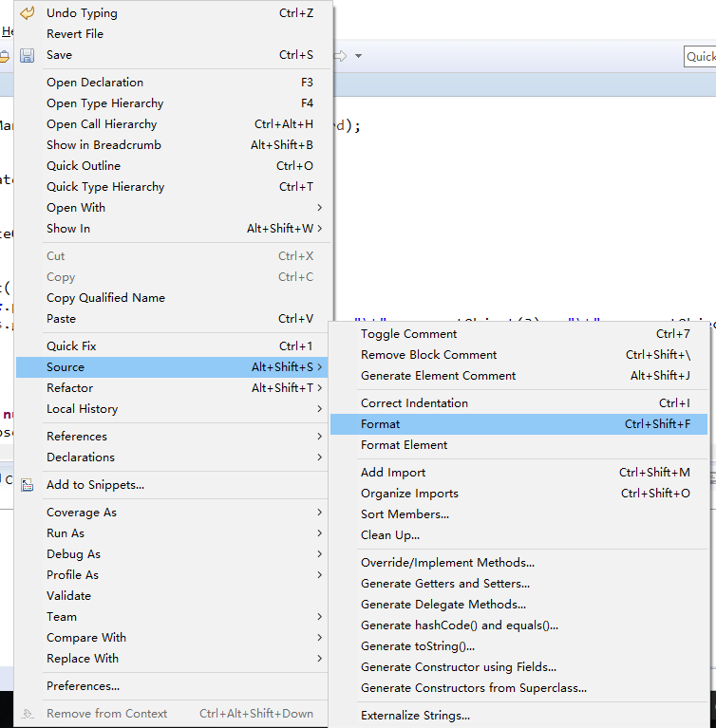Click the Undo Typing arrow icon
This screenshot has width=716, height=728.
27,13
